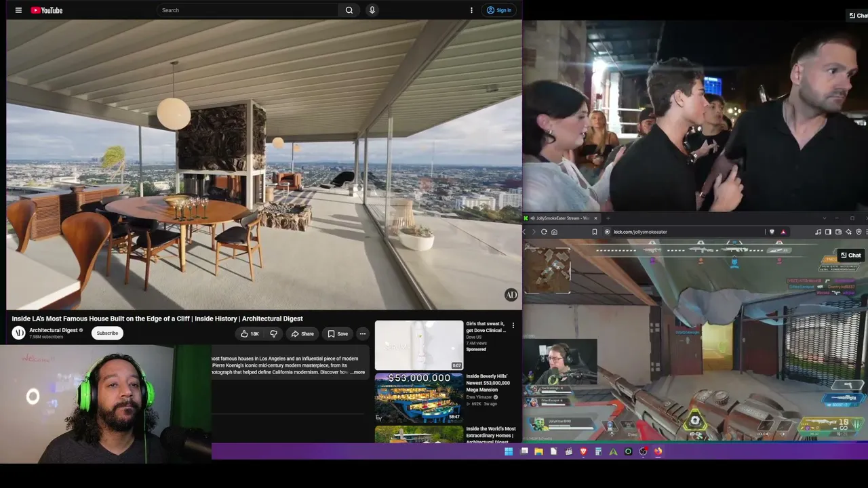Screen dimensions: 868x488
Task: Open Task View from the taskbar
Action: [x=524, y=451]
